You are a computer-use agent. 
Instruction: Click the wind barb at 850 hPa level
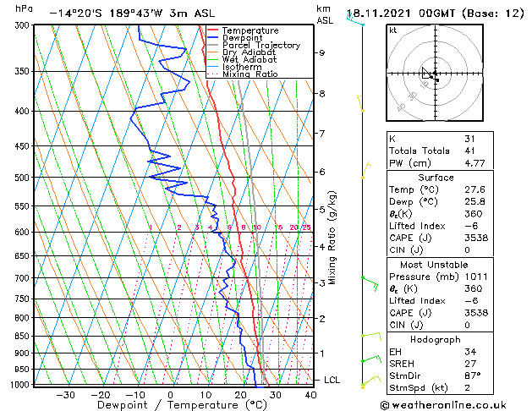pos(371,336)
